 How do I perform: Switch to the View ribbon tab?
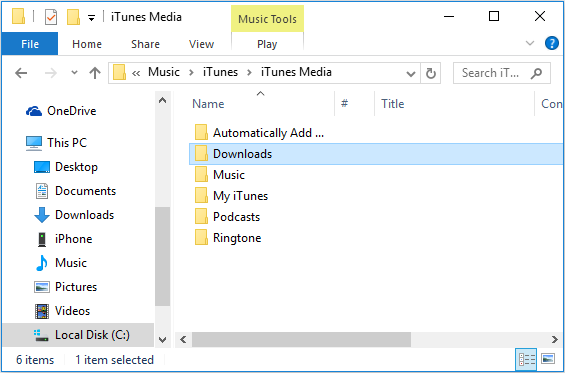point(201,44)
